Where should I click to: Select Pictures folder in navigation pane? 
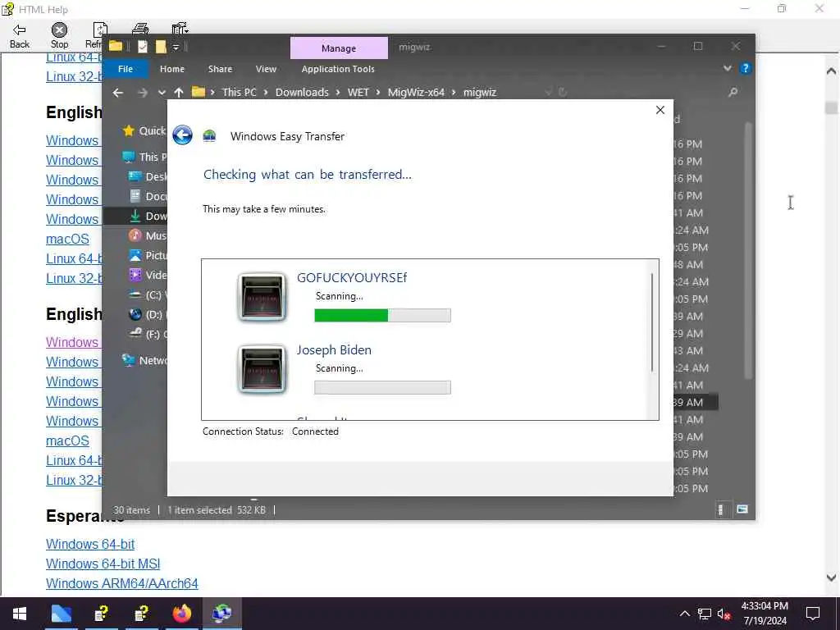point(148,255)
